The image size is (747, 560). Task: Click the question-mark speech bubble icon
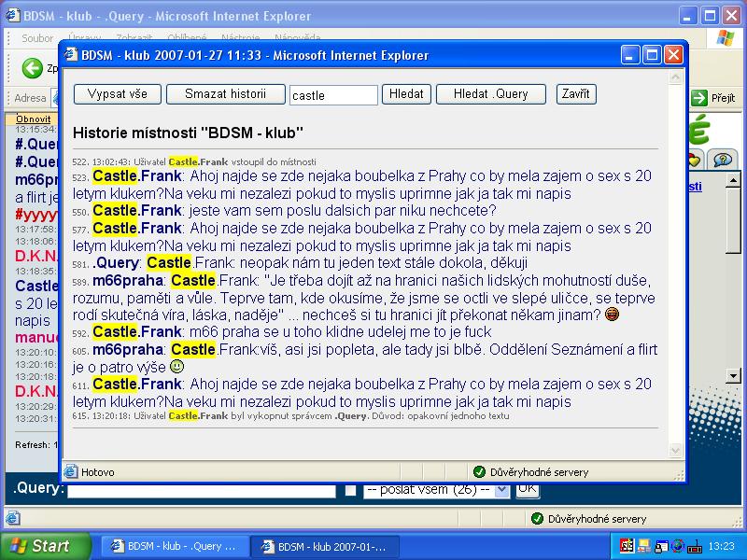pyautogui.click(x=722, y=160)
